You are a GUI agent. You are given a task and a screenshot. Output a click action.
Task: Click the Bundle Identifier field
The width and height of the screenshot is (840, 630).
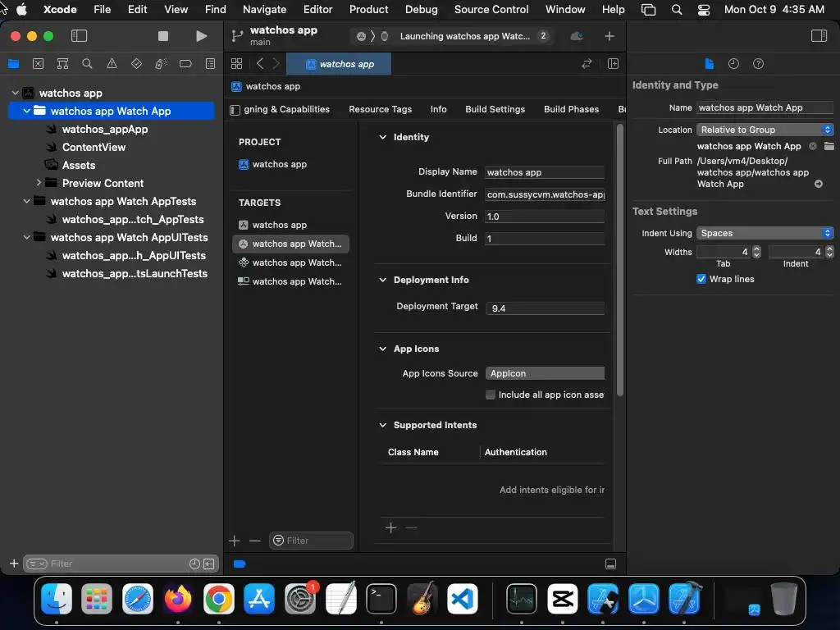[545, 194]
